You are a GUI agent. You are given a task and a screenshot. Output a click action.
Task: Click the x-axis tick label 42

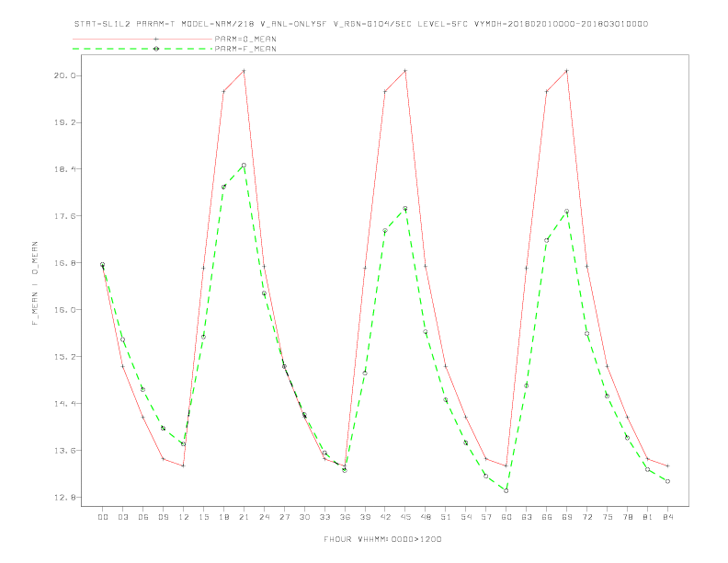click(x=385, y=517)
